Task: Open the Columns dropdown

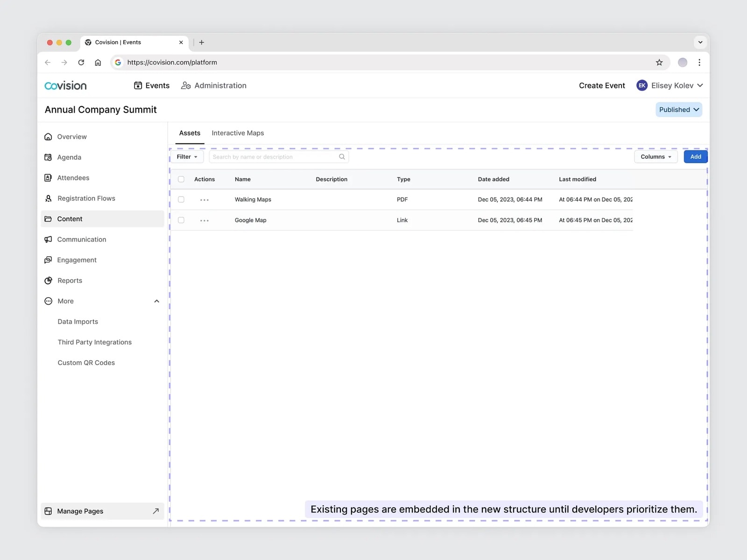Action: [x=656, y=157]
